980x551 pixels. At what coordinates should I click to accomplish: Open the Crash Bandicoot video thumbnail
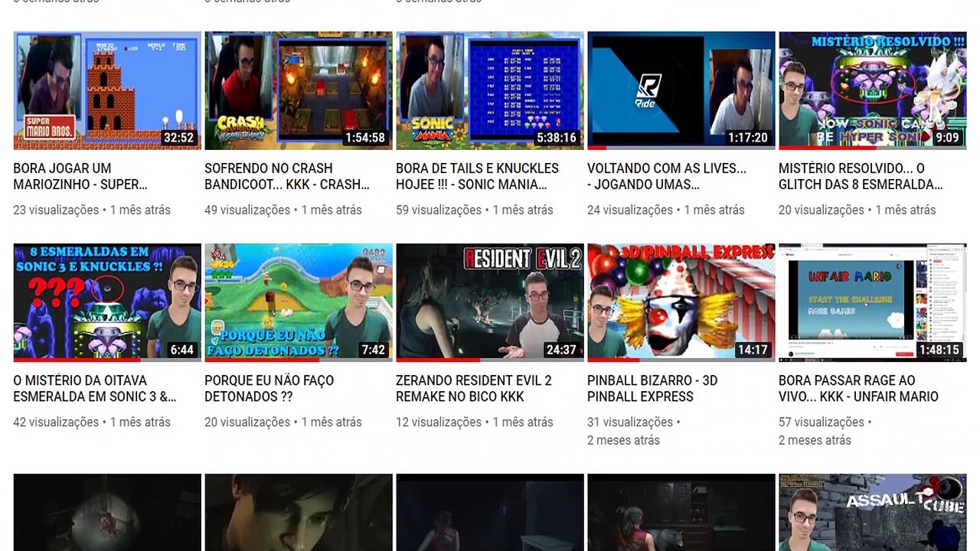pos(299,90)
